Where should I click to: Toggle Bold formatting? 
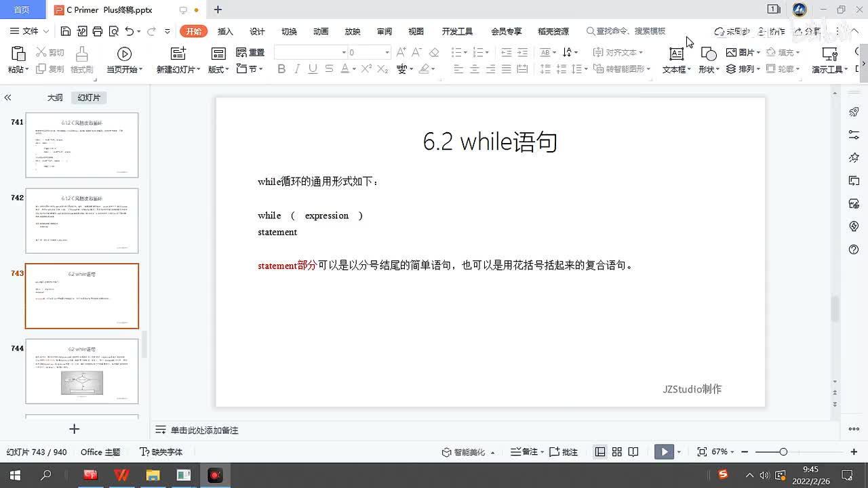281,68
